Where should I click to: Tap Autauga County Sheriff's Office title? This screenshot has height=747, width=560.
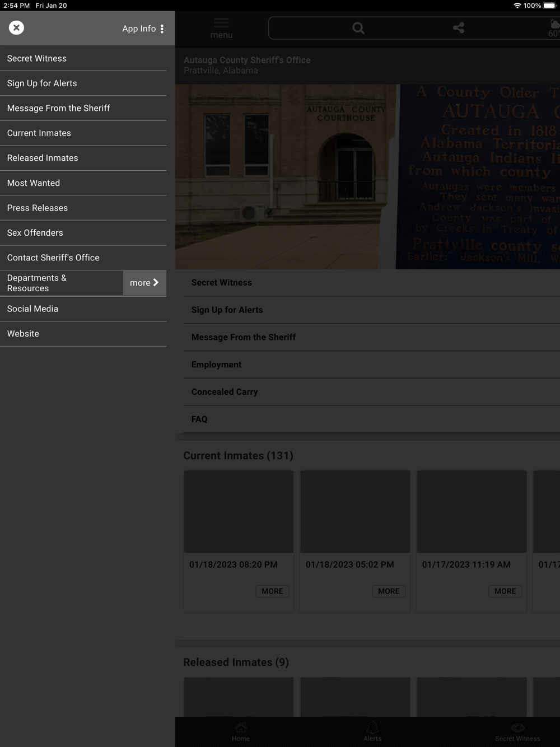tap(247, 60)
